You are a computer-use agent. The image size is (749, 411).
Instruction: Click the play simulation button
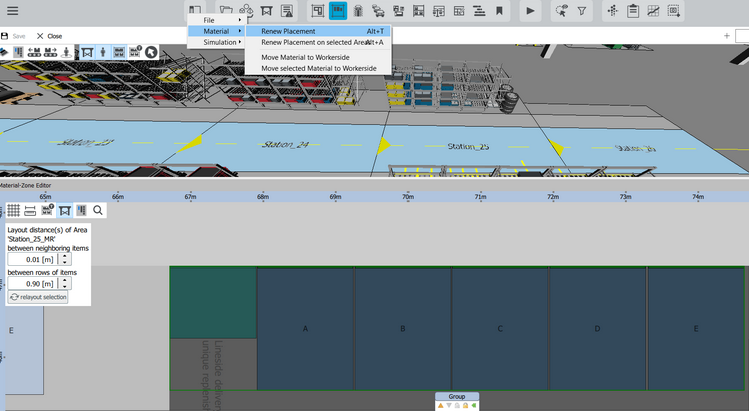[x=530, y=11]
